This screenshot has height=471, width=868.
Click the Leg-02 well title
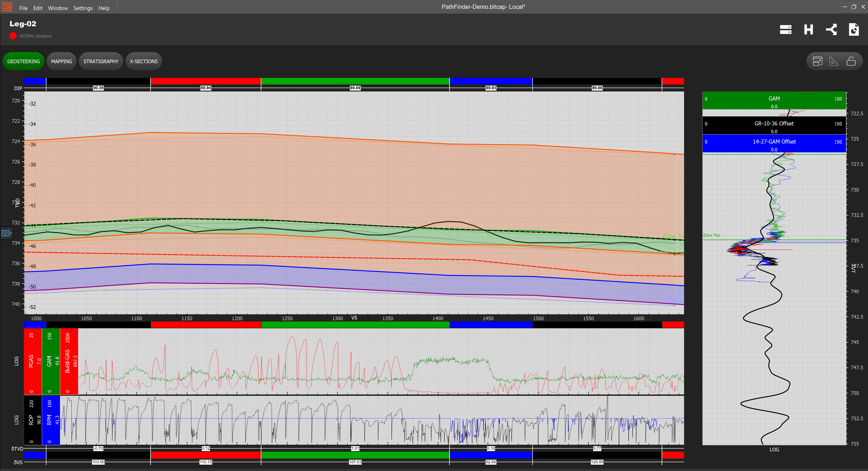pos(23,24)
